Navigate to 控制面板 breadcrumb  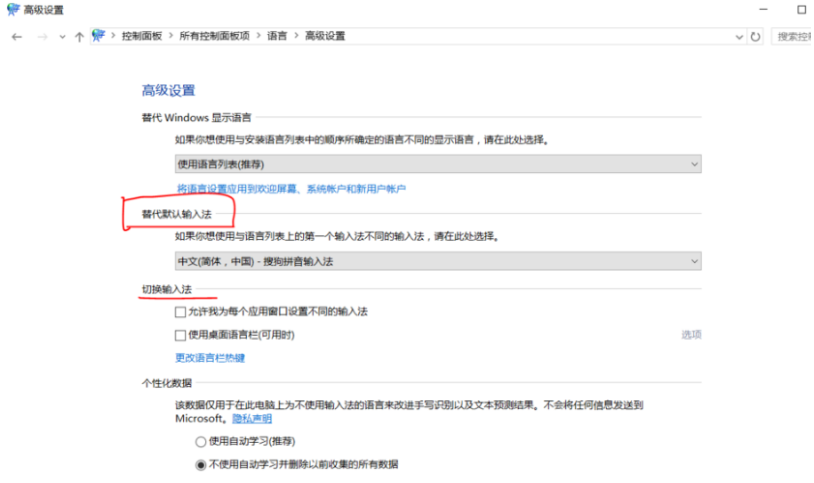click(x=141, y=36)
